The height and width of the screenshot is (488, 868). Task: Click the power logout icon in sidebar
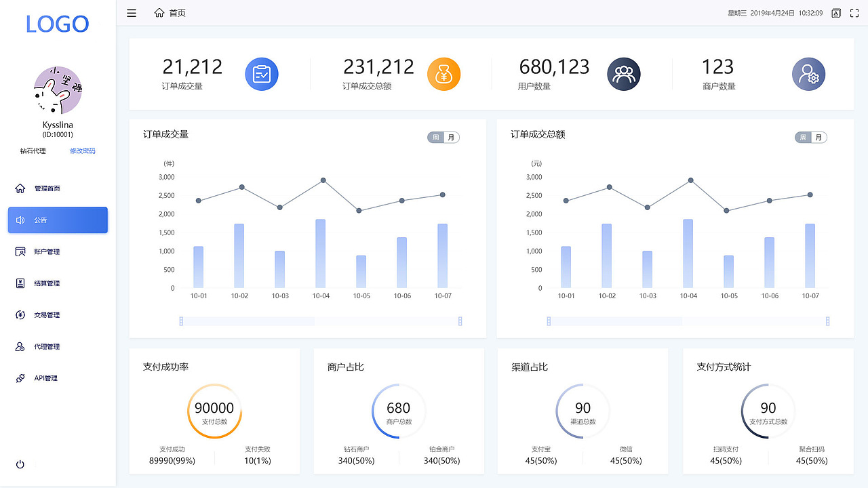coord(20,464)
